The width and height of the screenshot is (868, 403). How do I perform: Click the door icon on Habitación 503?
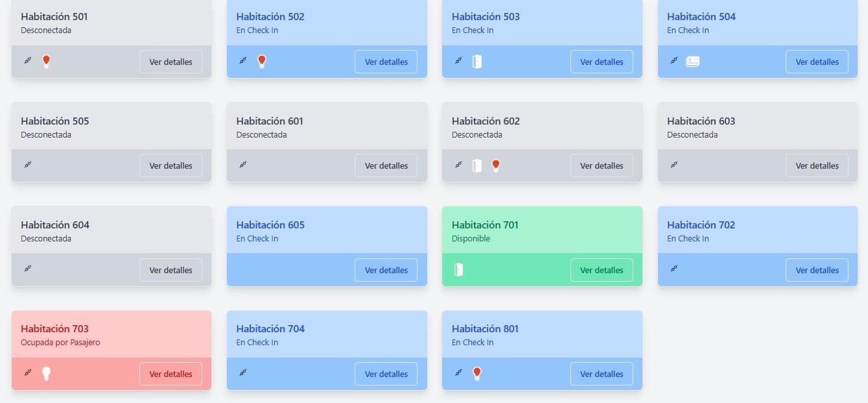pos(478,60)
